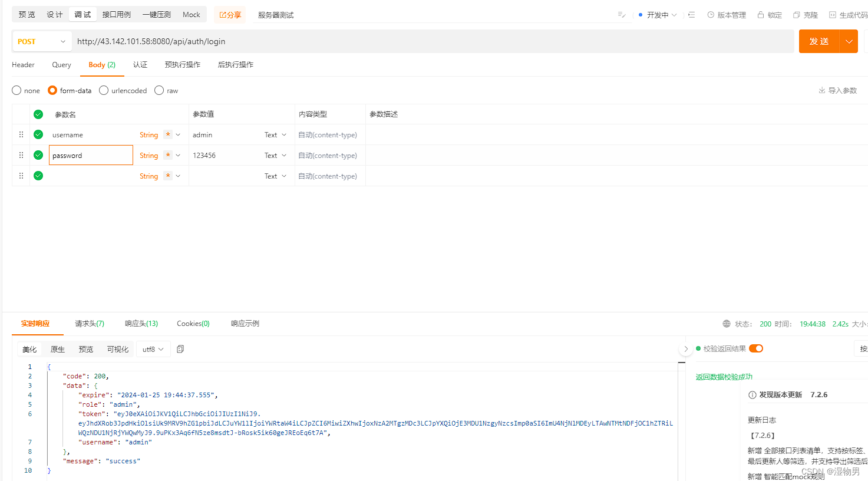
Task: Switch to the Header tab
Action: point(23,65)
